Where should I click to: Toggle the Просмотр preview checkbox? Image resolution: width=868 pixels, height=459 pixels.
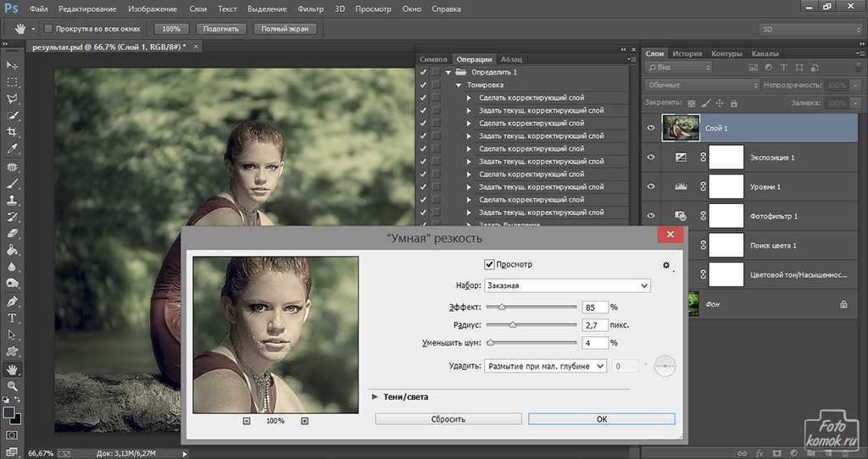489,264
